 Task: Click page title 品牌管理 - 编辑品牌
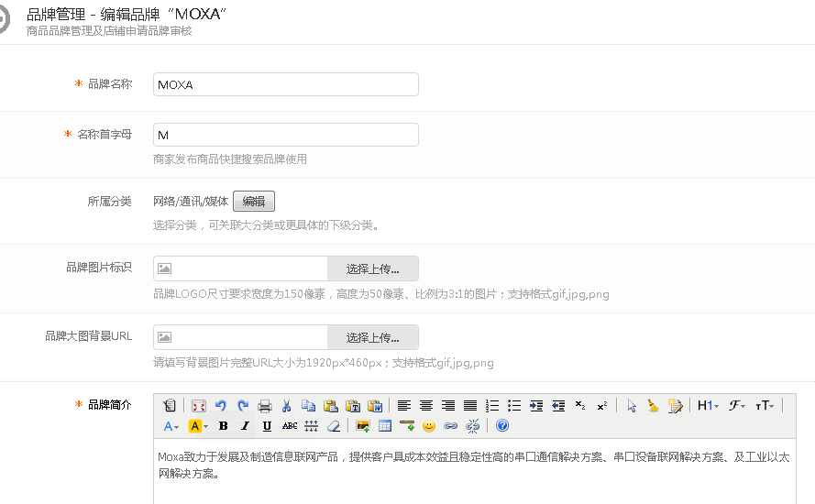click(x=127, y=14)
